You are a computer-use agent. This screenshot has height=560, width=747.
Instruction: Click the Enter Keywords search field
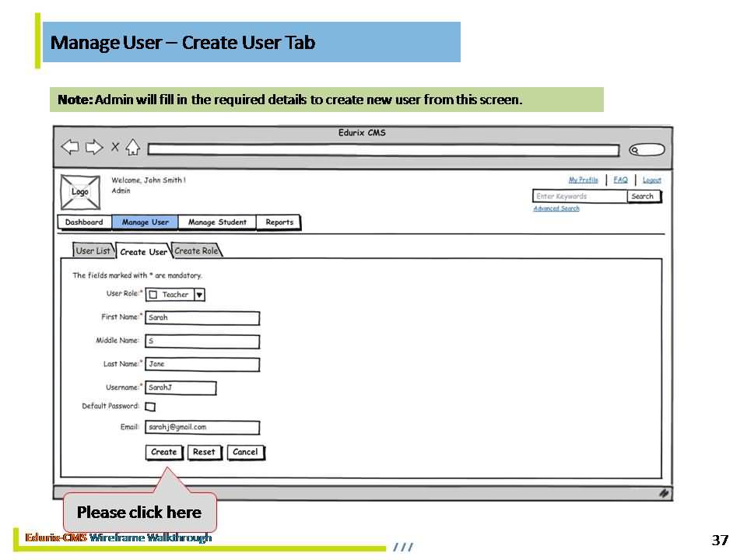click(x=579, y=196)
